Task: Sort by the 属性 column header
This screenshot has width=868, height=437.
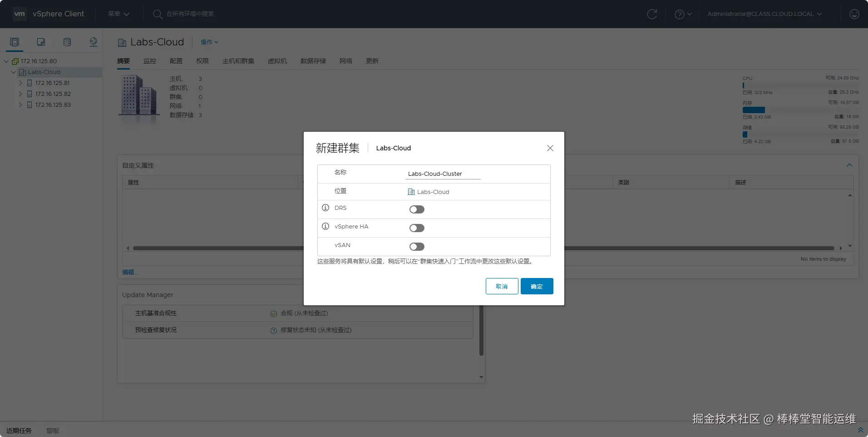Action: [x=133, y=183]
